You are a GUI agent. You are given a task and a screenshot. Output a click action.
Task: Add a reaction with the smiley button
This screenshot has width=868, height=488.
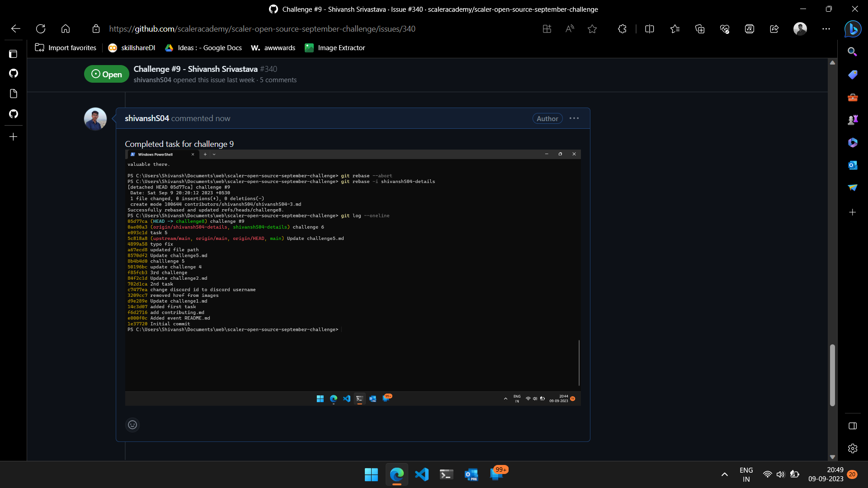pos(132,424)
